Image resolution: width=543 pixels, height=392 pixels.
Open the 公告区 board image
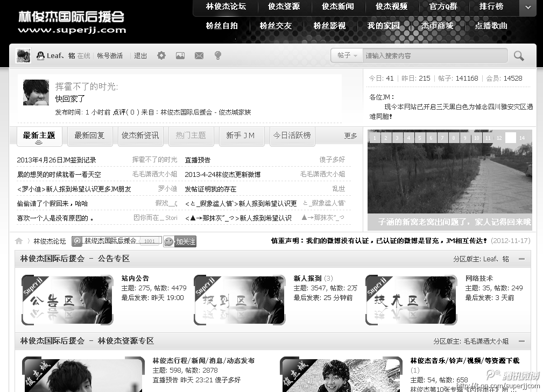[x=67, y=300]
